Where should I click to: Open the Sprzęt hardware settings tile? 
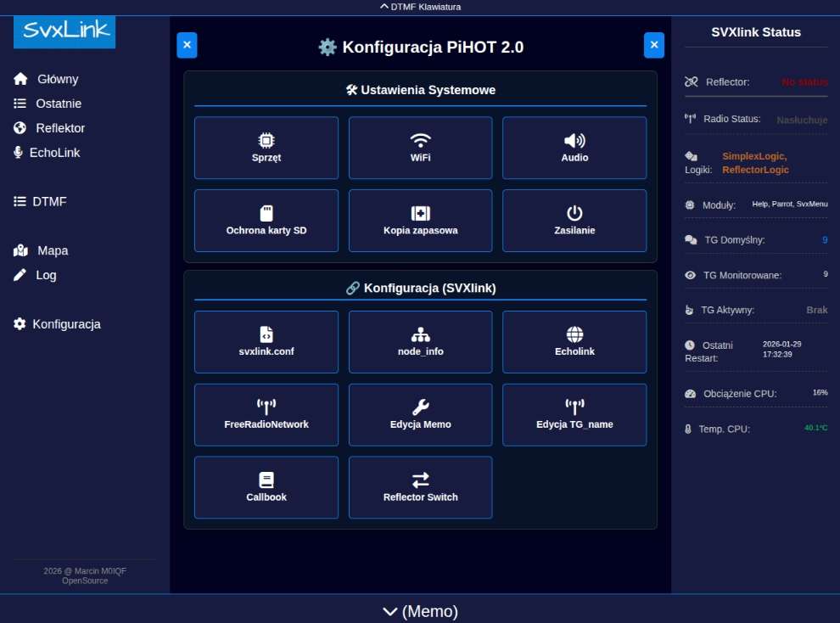(266, 148)
